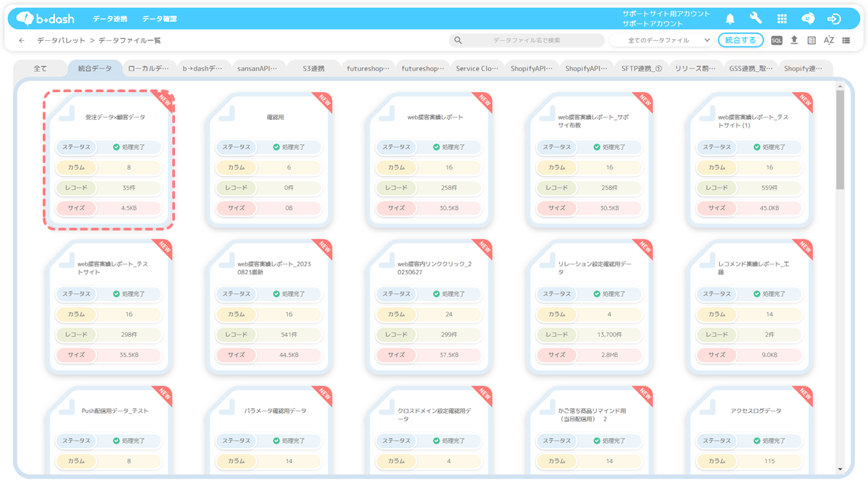Open web接客実績レポート_20230823最新 card
The width and height of the screenshot is (868, 488).
(x=269, y=306)
